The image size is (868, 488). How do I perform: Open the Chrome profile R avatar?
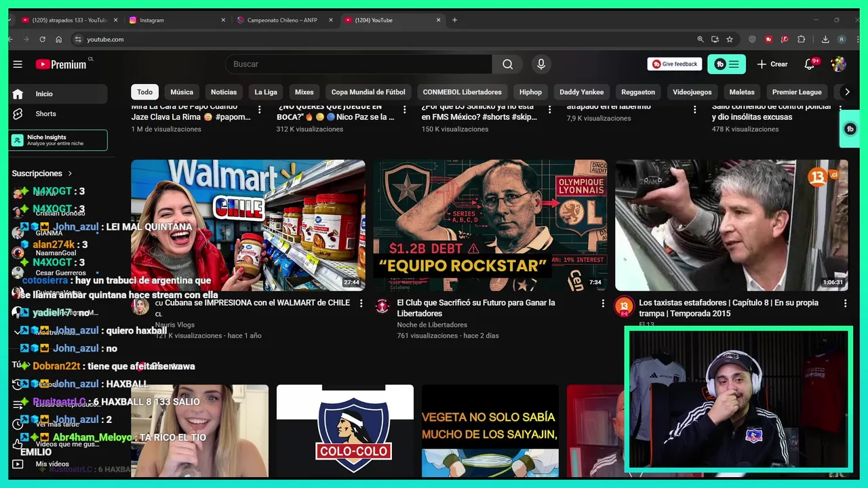pyautogui.click(x=842, y=39)
